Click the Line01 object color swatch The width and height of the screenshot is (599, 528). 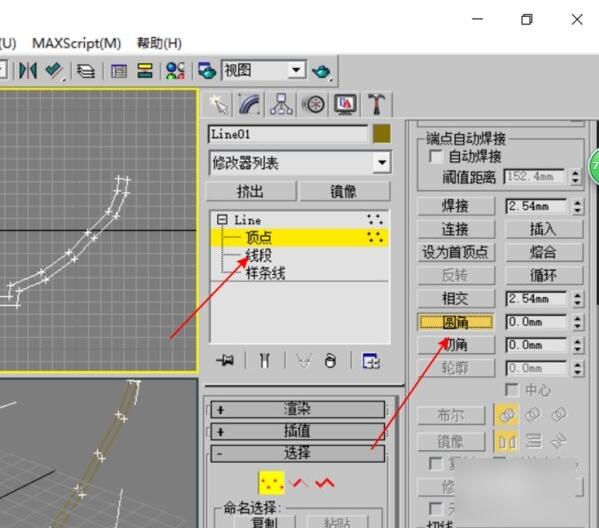tap(381, 134)
